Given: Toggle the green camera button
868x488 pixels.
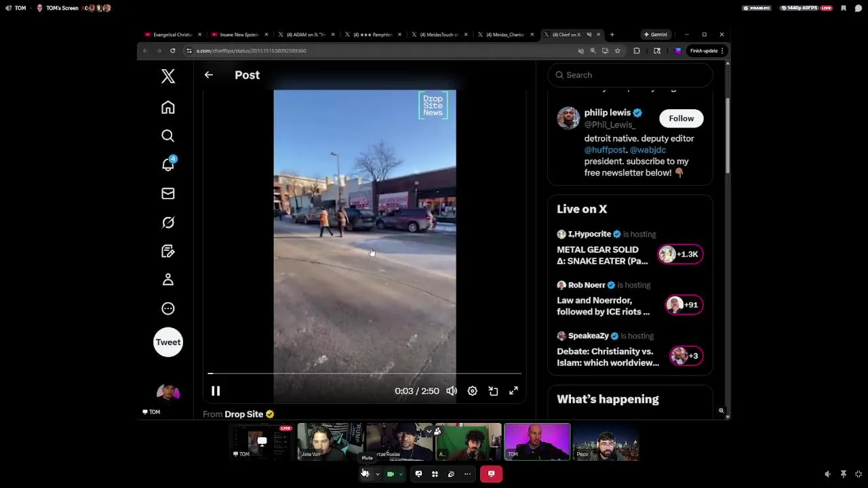Looking at the screenshot, I should click(x=391, y=474).
